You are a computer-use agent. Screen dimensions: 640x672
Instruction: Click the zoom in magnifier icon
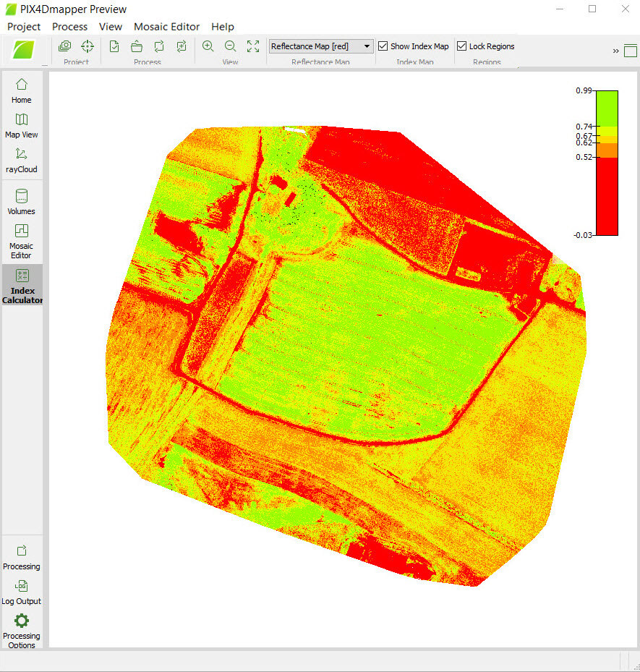(208, 46)
